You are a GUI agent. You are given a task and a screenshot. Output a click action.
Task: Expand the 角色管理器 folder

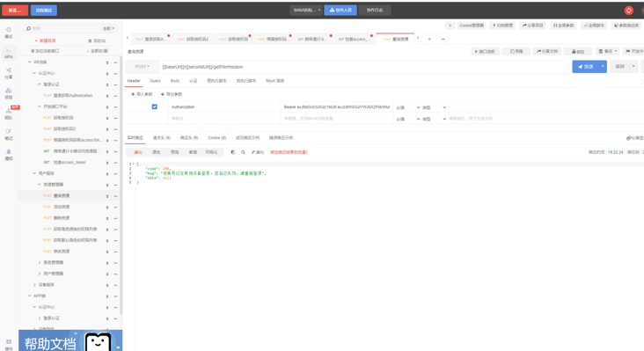[40, 262]
